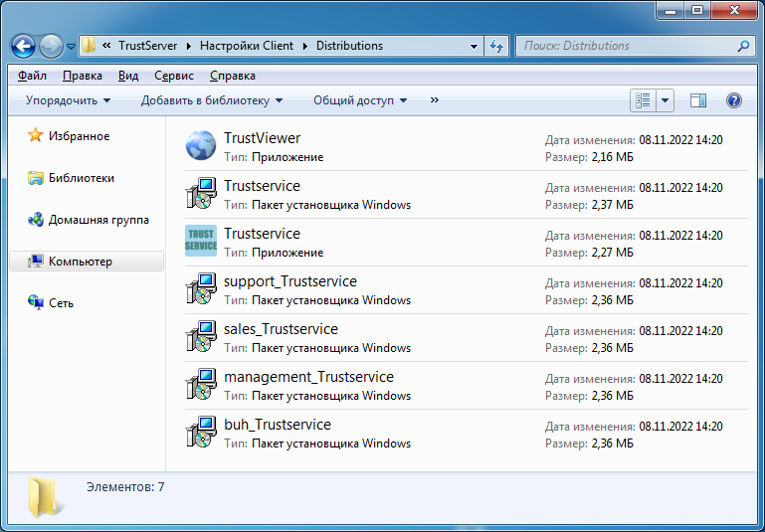Show more toolbar commands chevron
Viewport: 765px width, 532px height.
pyautogui.click(x=434, y=100)
